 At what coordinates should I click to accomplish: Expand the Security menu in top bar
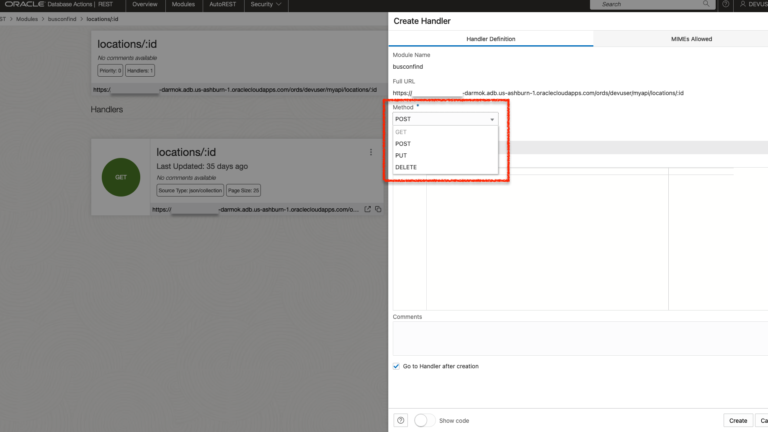tap(265, 5)
